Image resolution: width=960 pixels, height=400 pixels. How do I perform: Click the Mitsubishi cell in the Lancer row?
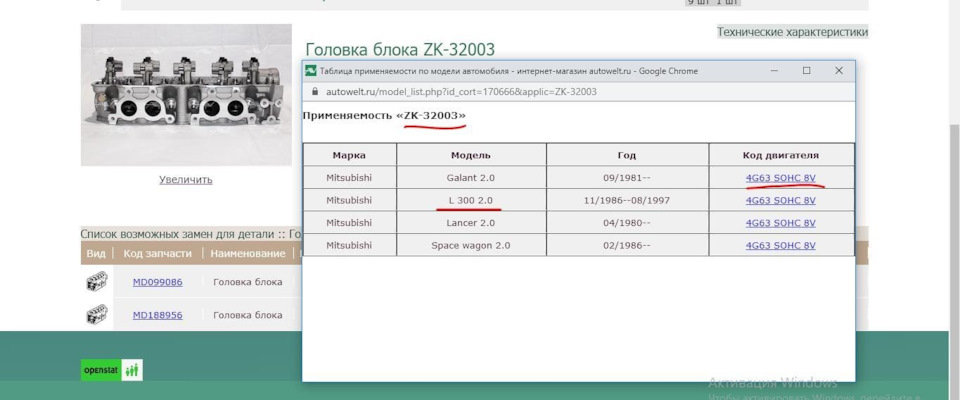[x=349, y=223]
